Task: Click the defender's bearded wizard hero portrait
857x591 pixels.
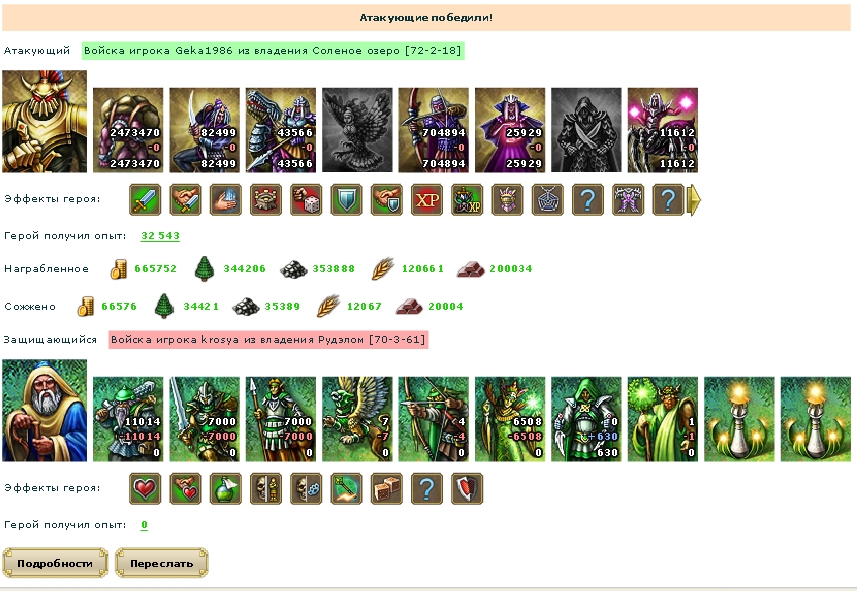Action: (x=45, y=410)
